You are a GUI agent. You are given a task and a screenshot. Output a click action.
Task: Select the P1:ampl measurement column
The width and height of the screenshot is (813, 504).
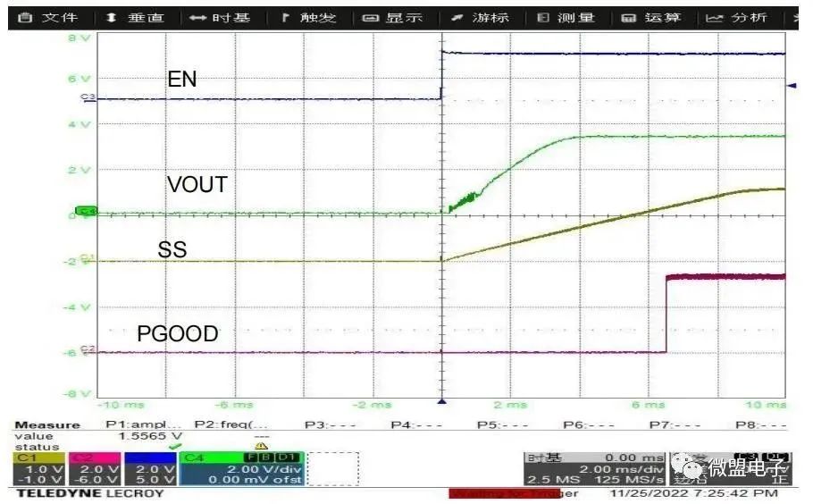click(x=143, y=424)
